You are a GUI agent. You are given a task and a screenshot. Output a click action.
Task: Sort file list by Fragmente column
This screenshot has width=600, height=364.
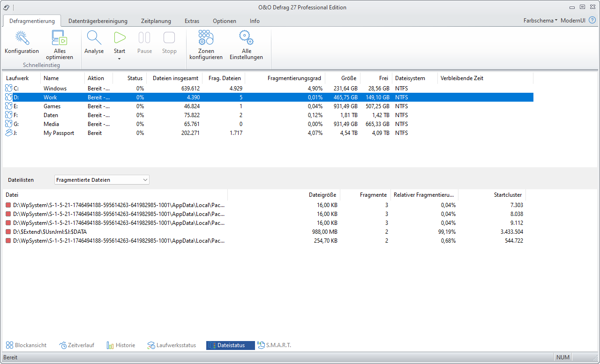coord(365,194)
